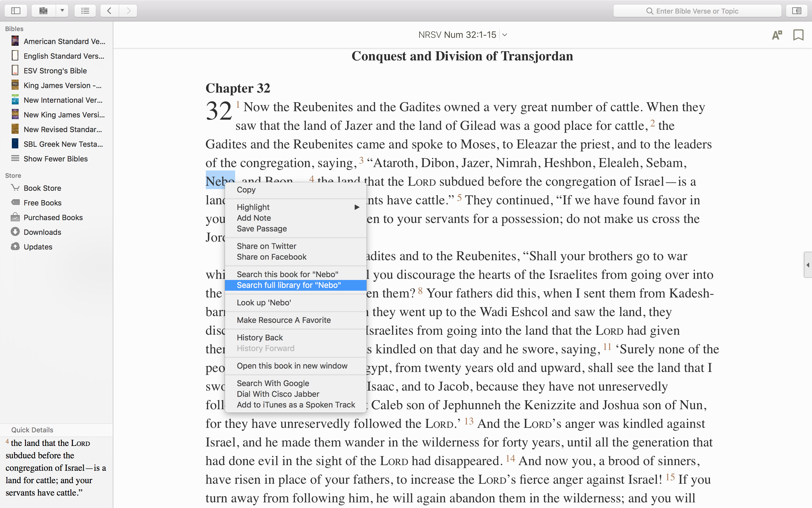Click the Quick Details verse 4 text
Viewport: 812px width, 508px height.
56,468
